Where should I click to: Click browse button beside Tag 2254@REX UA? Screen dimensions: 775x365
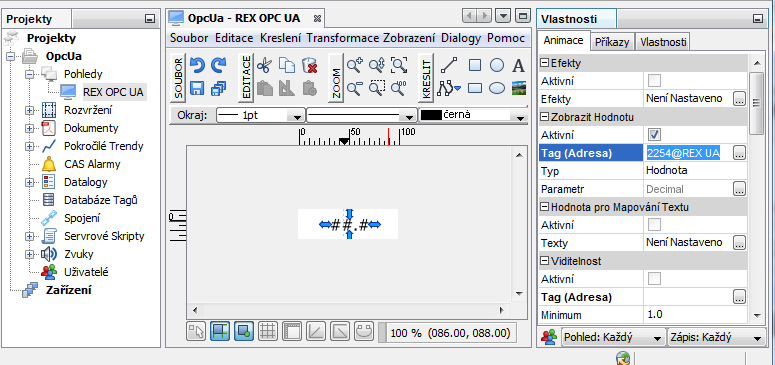tap(739, 153)
